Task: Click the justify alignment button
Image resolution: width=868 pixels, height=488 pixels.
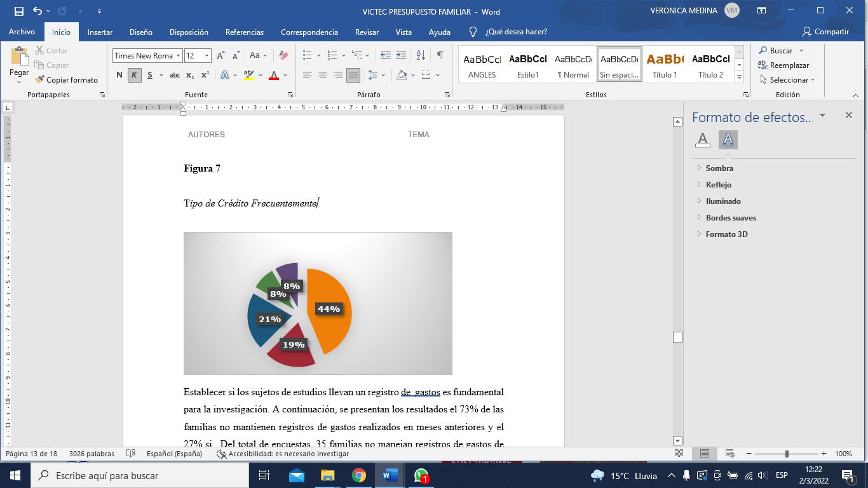Action: point(353,75)
